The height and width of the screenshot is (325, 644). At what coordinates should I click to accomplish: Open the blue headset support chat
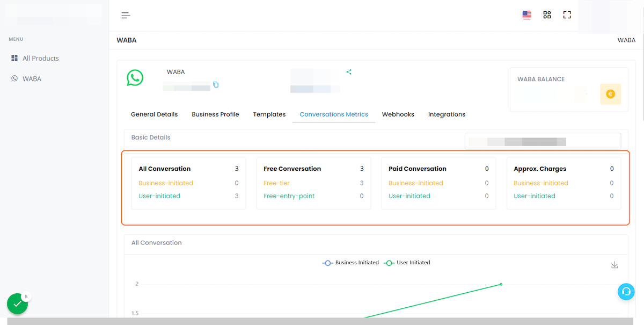(626, 292)
